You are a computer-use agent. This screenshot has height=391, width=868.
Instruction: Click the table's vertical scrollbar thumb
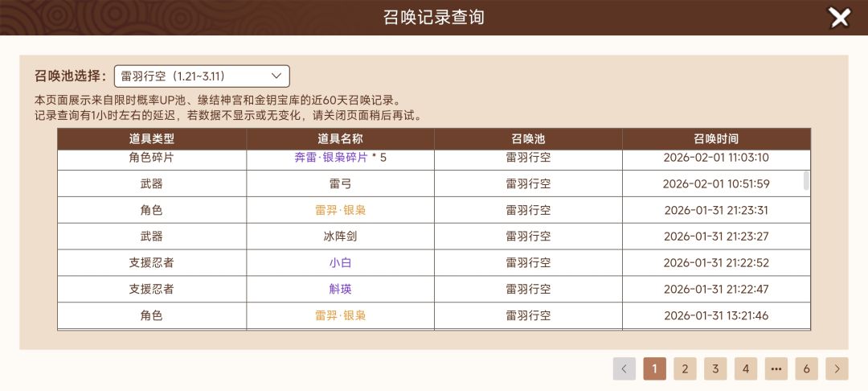806,180
